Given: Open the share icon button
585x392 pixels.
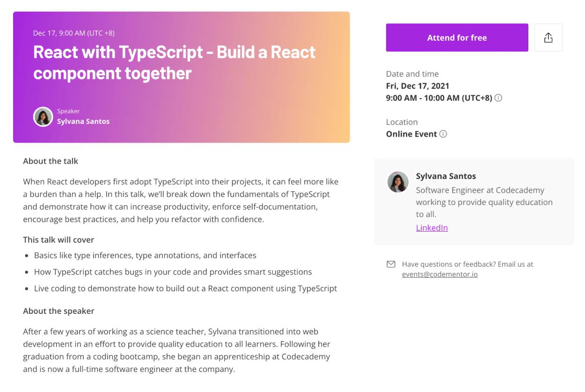Looking at the screenshot, I should (x=548, y=37).
